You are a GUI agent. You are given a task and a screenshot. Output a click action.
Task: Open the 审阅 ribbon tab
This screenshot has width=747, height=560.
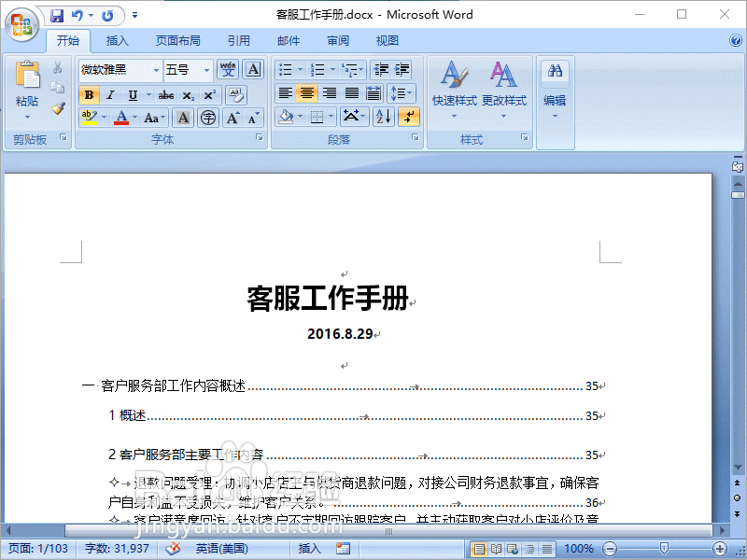(x=338, y=40)
